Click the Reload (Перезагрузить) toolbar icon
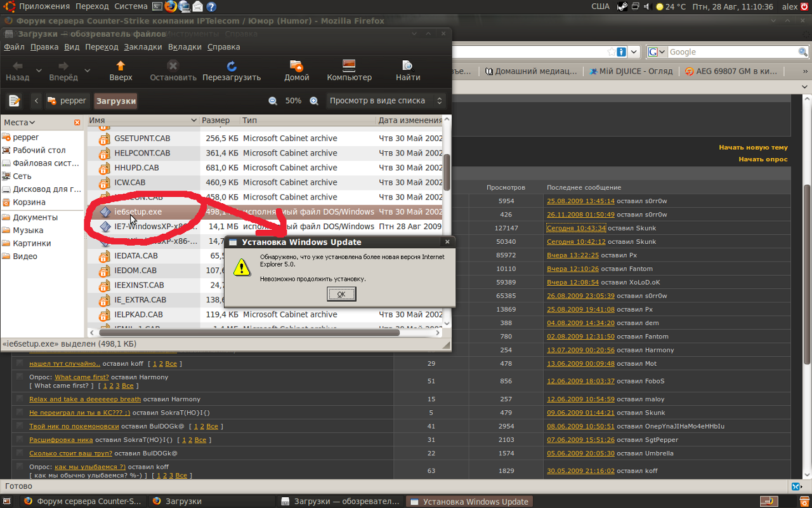This screenshot has width=812, height=508. 232,65
